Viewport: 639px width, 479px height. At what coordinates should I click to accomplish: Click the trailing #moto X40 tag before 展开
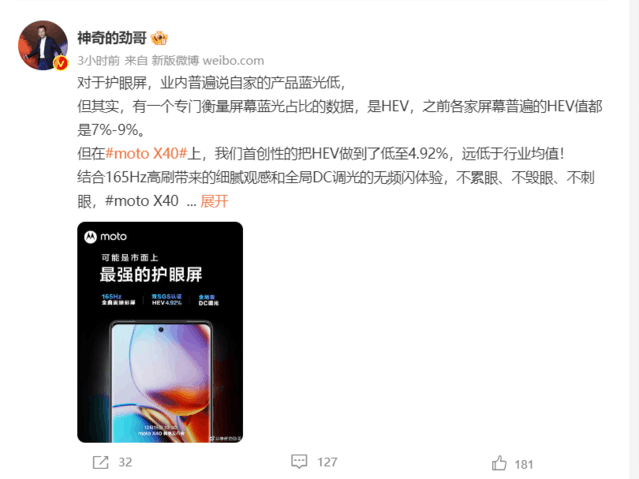(142, 201)
